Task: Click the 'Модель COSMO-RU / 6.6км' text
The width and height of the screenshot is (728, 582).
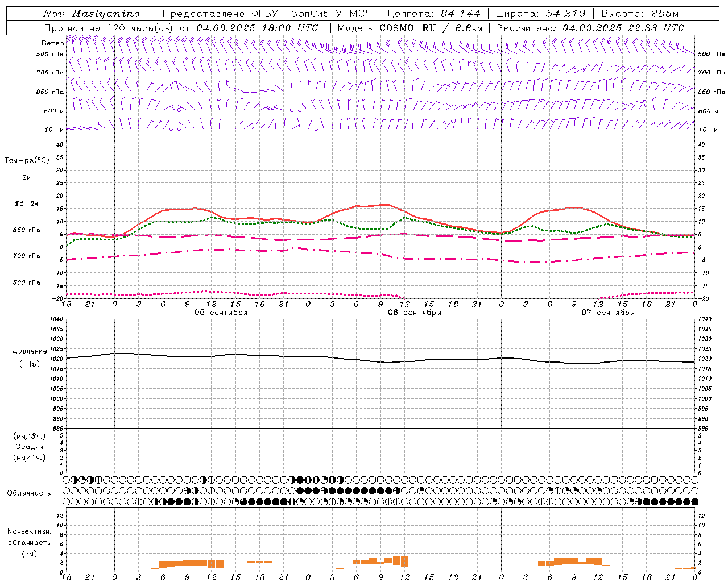Action: coord(409,27)
